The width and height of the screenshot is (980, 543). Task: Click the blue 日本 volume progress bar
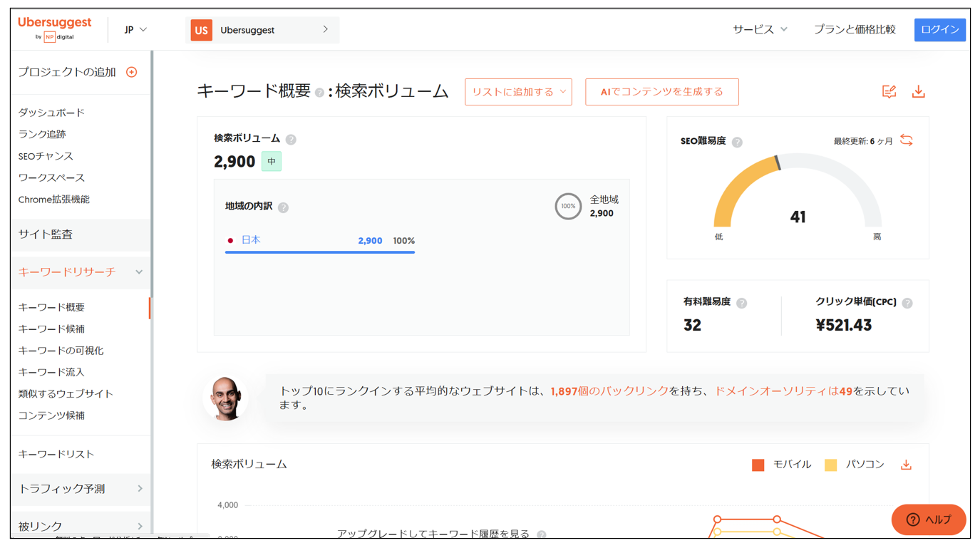320,252
